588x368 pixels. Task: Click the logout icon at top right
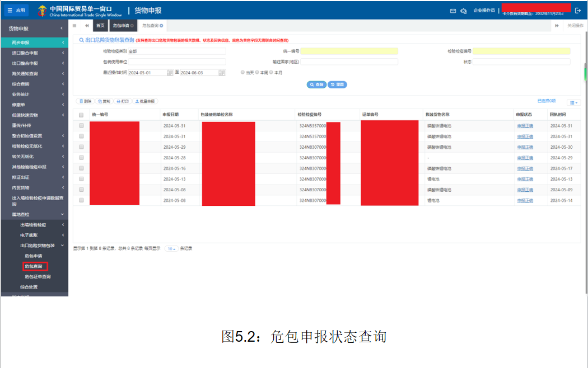click(578, 11)
